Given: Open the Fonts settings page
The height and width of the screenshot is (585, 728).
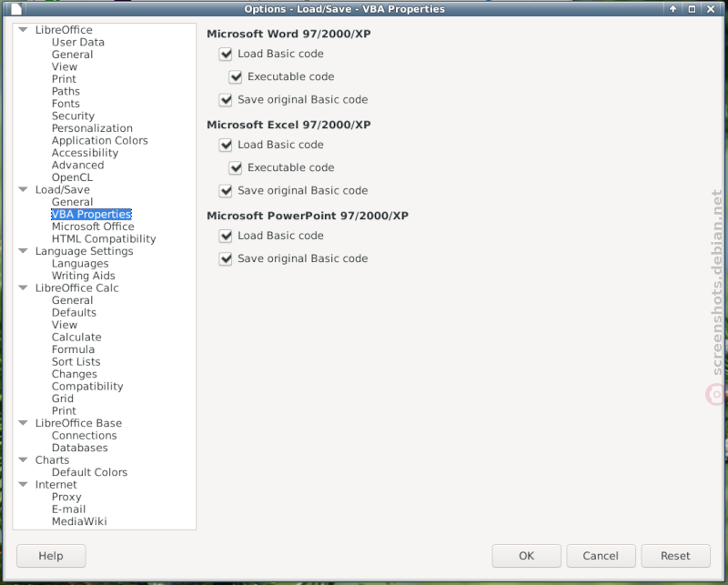Looking at the screenshot, I should (x=66, y=104).
